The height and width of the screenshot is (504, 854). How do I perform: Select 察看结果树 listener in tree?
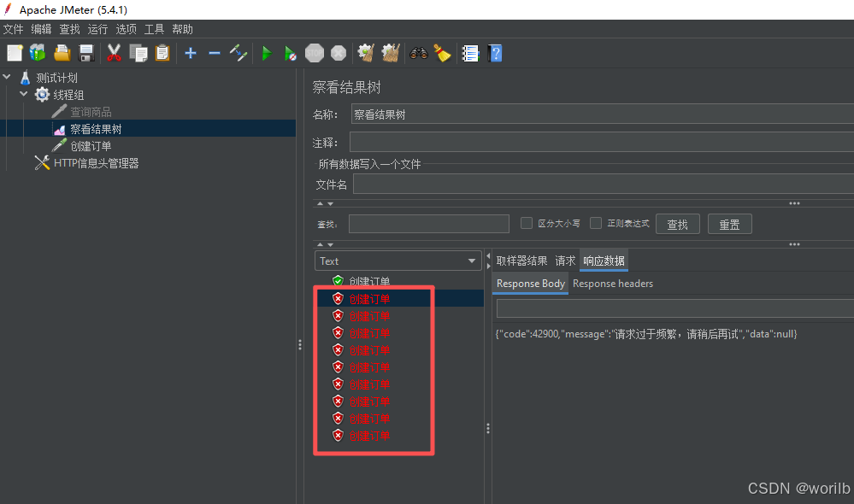tap(96, 129)
